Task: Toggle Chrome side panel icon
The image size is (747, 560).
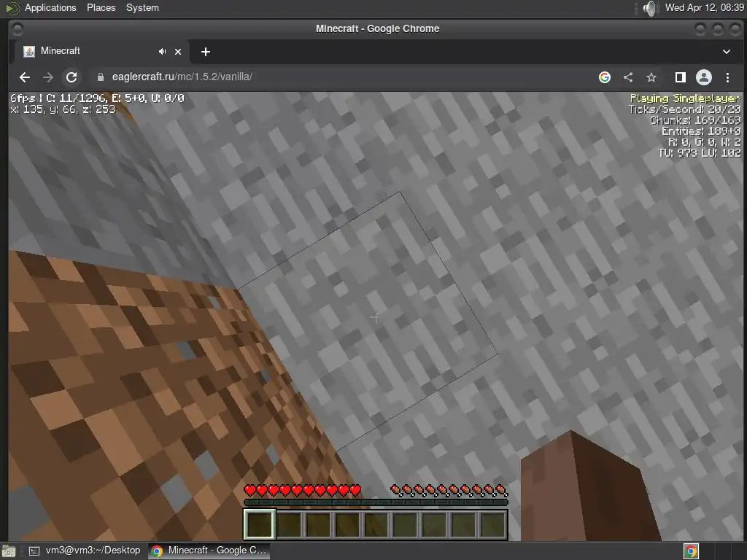Action: [x=681, y=77]
